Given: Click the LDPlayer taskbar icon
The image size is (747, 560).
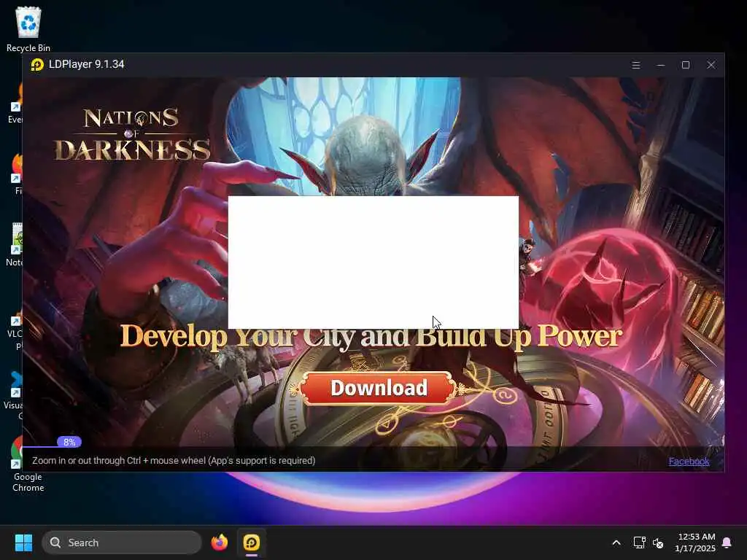Looking at the screenshot, I should [251, 542].
